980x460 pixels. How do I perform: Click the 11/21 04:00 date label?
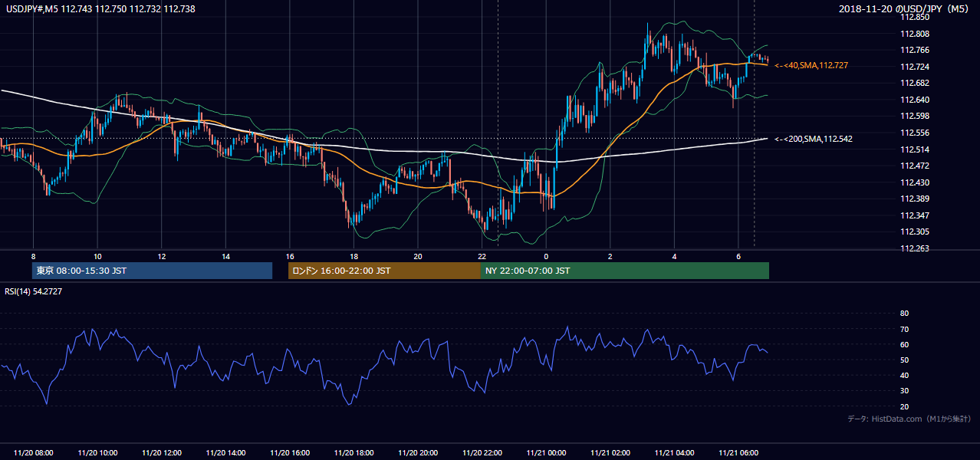(674, 453)
